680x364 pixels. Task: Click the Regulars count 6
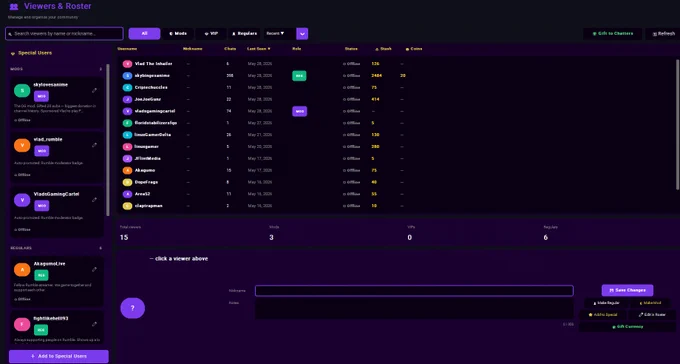tap(546, 237)
